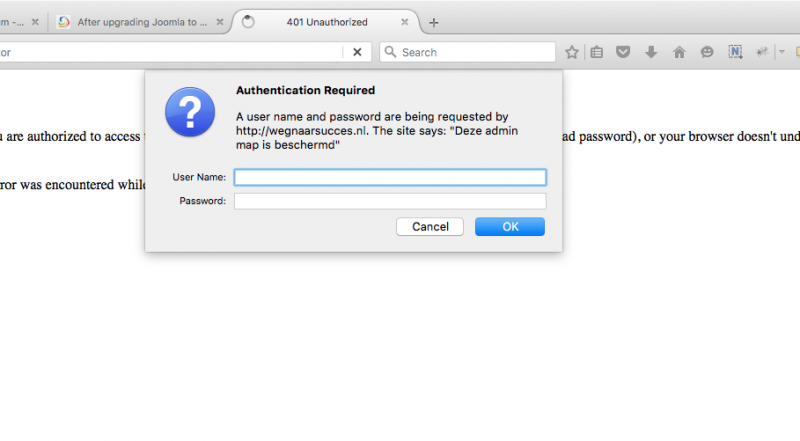800x441 pixels.
Task: Open the chat smiley icon
Action: 707,52
